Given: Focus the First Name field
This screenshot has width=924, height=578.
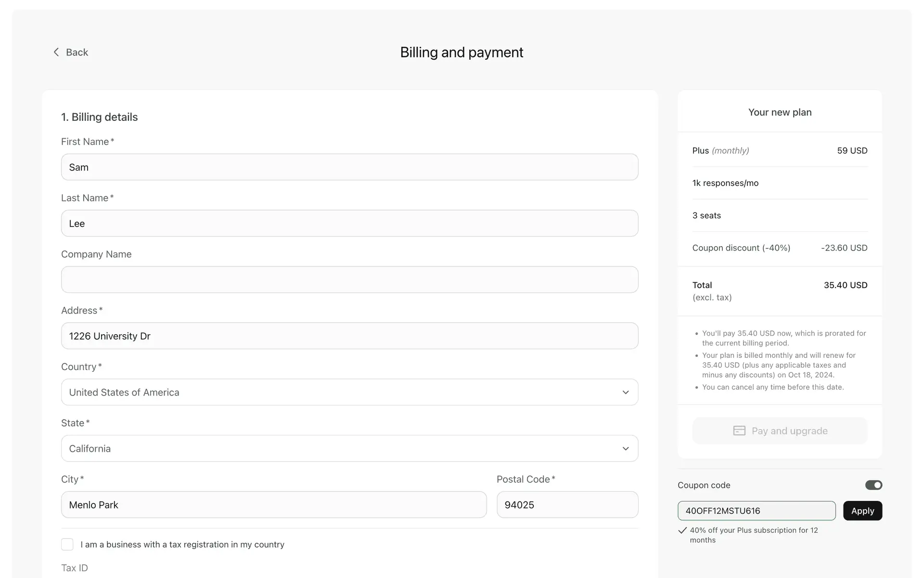Looking at the screenshot, I should pyautogui.click(x=349, y=167).
